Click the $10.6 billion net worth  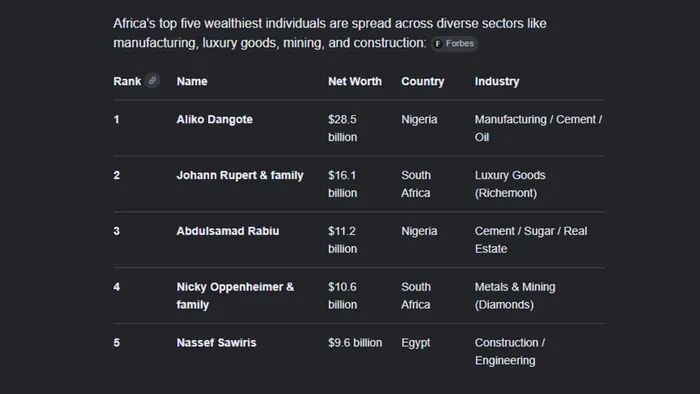point(342,295)
